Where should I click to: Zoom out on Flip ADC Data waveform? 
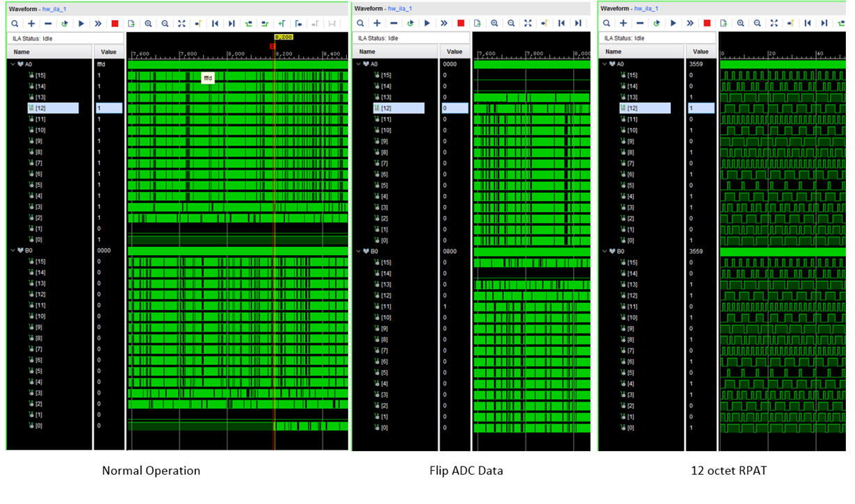511,23
